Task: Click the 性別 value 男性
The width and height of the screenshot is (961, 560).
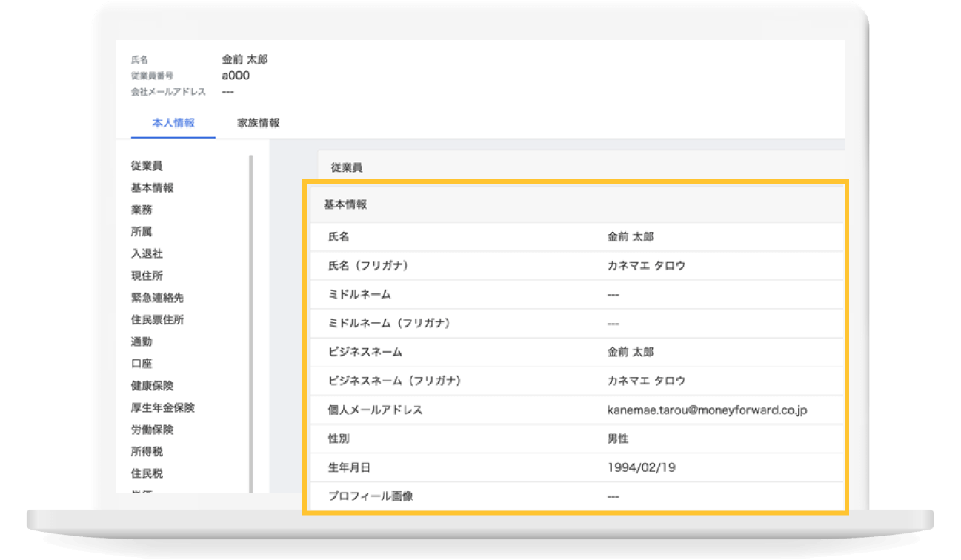Action: pos(618,439)
